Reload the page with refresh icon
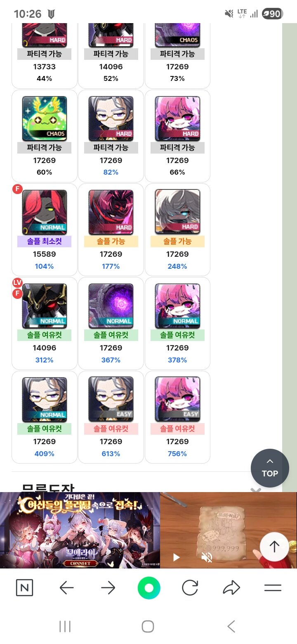This screenshot has height=644, width=297. point(190,588)
